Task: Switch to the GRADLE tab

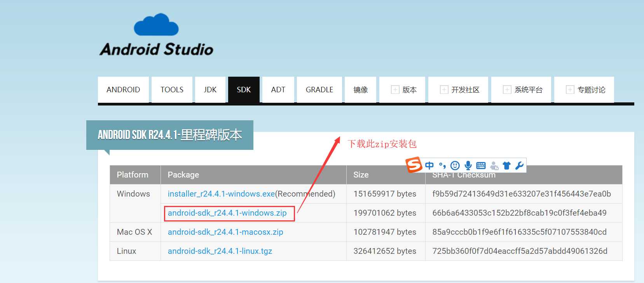Action: (x=319, y=90)
